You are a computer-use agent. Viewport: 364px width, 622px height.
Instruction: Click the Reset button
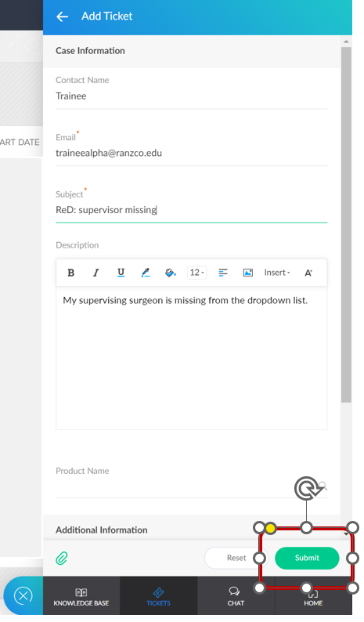tap(236, 558)
